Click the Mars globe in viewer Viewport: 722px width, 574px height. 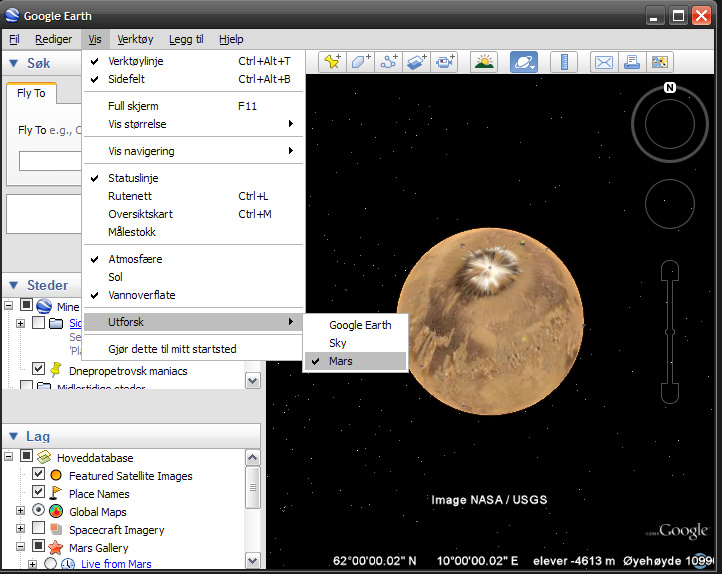[x=490, y=321]
